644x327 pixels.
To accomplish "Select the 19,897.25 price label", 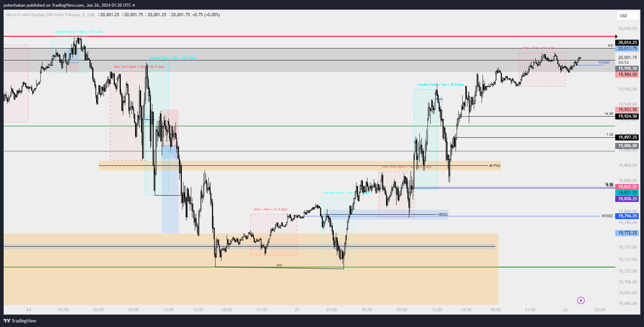I will click(x=627, y=137).
